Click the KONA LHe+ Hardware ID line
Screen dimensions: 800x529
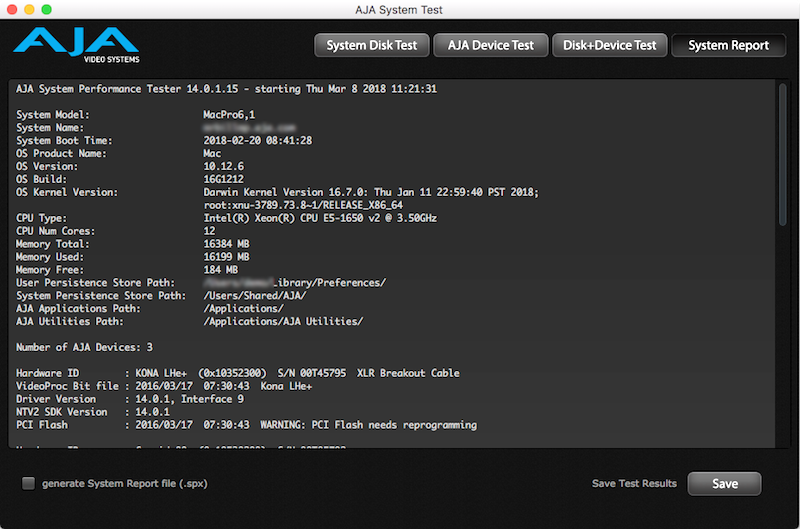coord(238,373)
